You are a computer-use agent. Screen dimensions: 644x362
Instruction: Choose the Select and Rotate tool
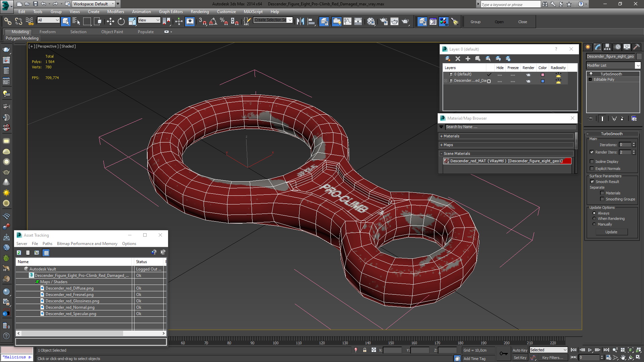coord(121,21)
